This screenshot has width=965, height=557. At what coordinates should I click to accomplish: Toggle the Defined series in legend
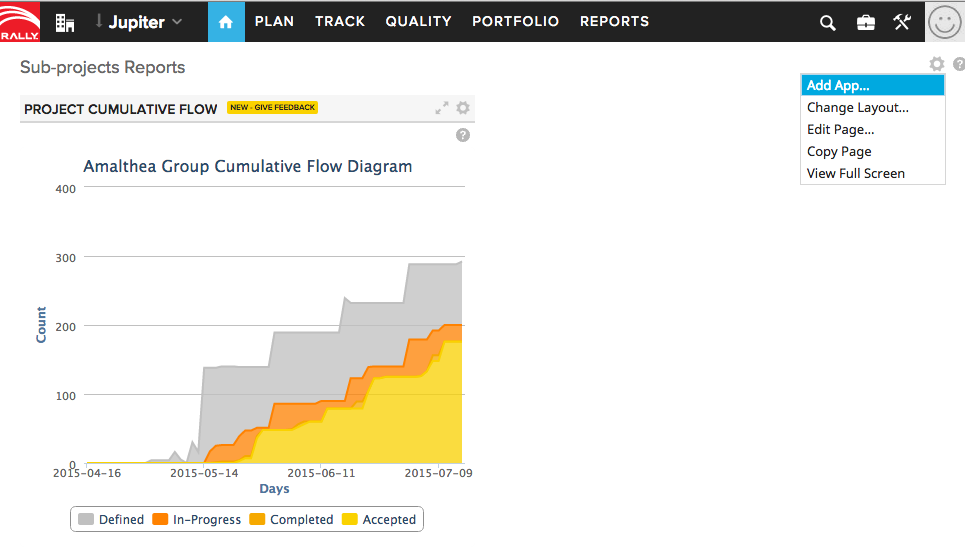111,520
